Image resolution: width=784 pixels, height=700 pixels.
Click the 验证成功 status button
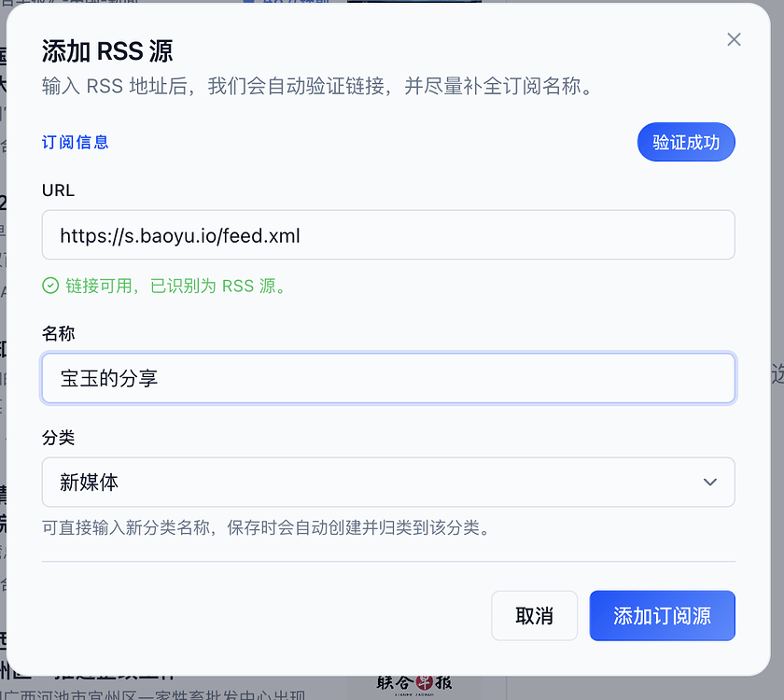point(686,142)
